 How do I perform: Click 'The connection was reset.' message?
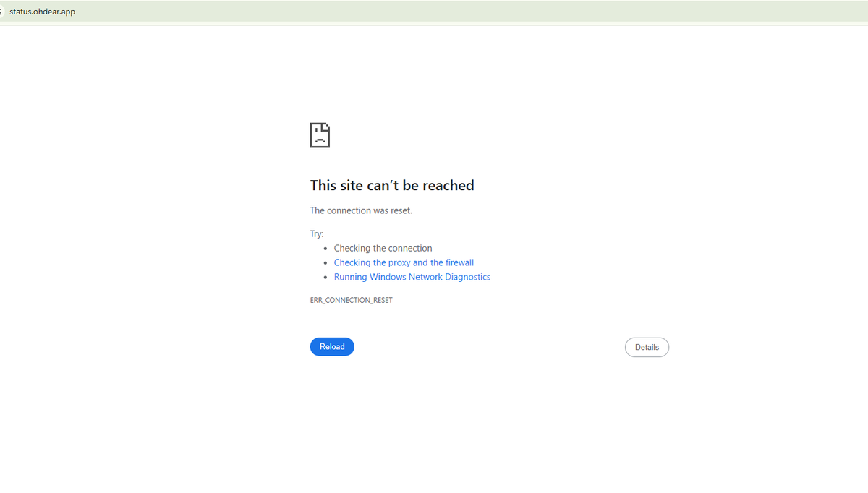(361, 210)
